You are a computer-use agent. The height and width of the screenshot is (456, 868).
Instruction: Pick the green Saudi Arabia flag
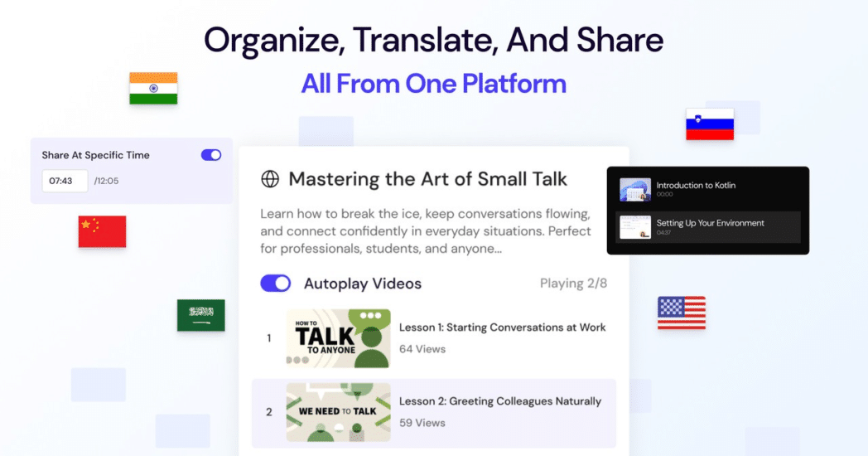pos(200,315)
